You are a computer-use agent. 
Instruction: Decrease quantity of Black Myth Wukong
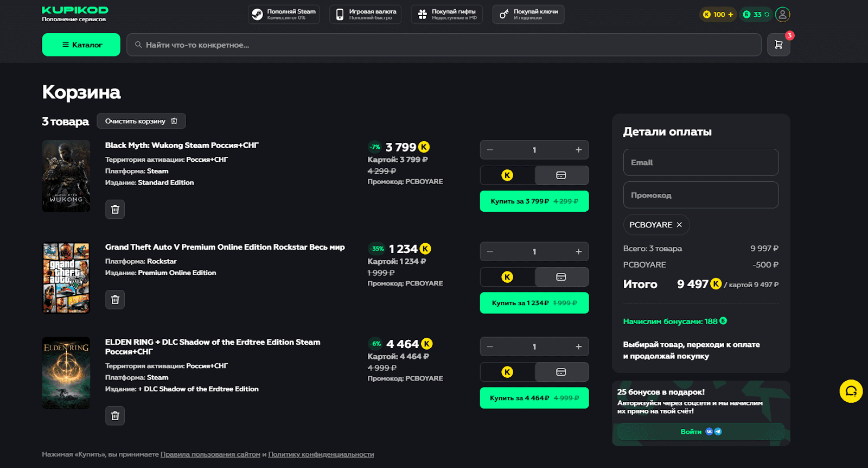pos(490,150)
